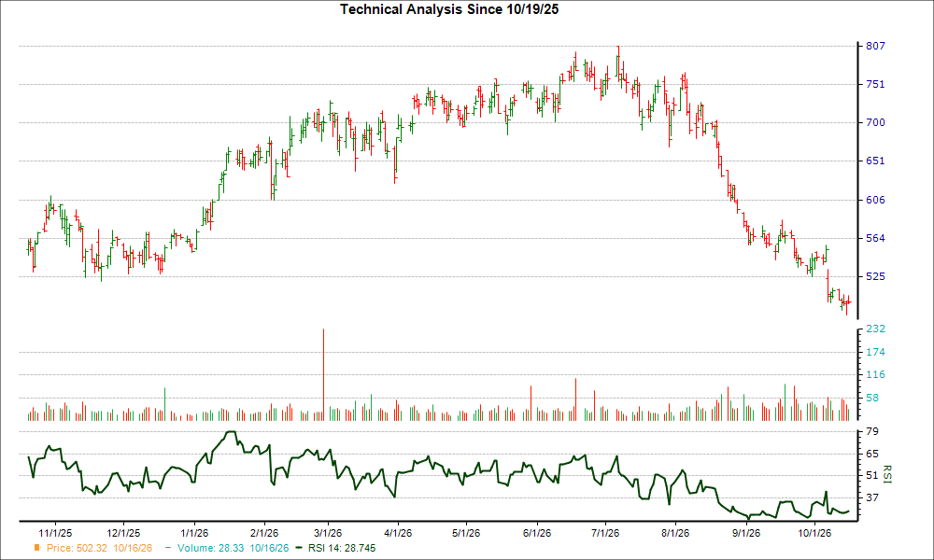Click the 65 RSI axis label

click(872, 455)
